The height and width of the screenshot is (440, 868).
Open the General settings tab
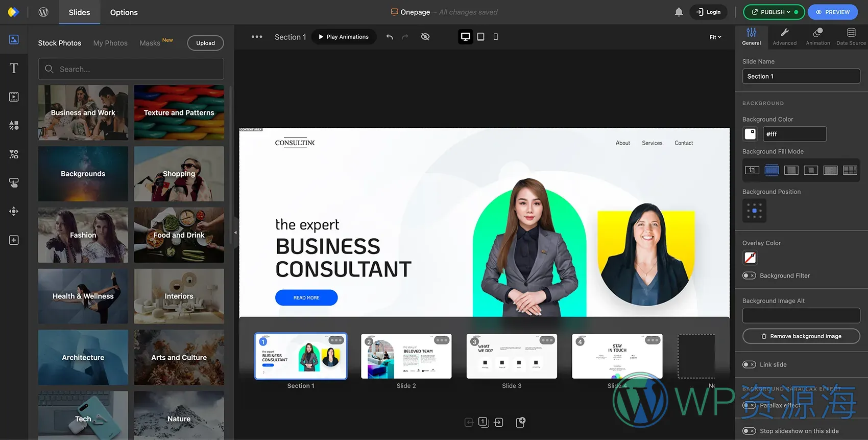[751, 37]
